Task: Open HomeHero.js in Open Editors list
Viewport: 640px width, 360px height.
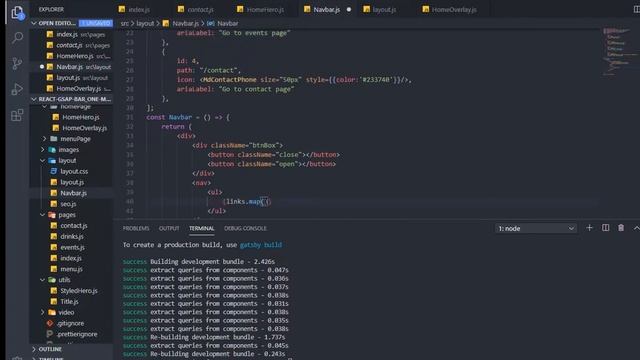Action: [71, 56]
